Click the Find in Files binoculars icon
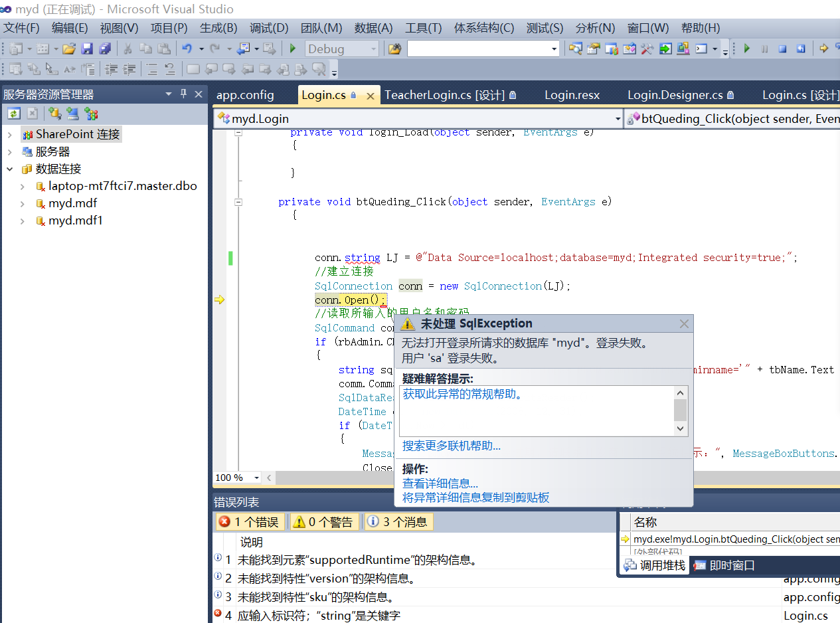Viewport: 840px width, 623px height. point(394,48)
